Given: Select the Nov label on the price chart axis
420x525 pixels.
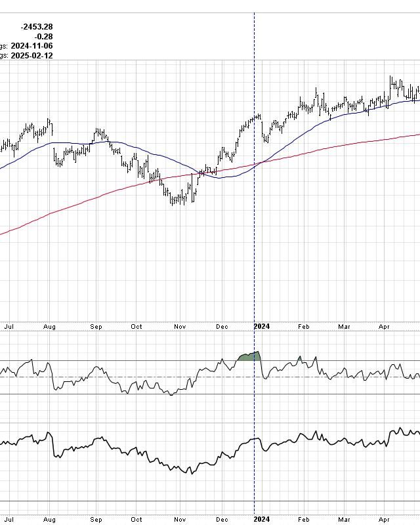Looking at the screenshot, I should (x=180, y=325).
